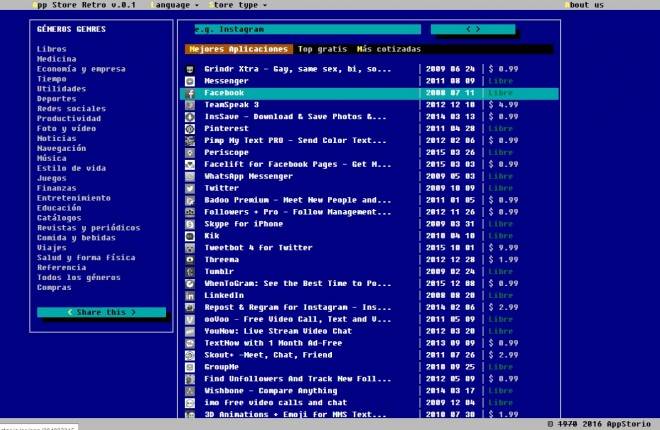The height and width of the screenshot is (430, 660).
Task: Switch to Top gratis tab
Action: 322,49
